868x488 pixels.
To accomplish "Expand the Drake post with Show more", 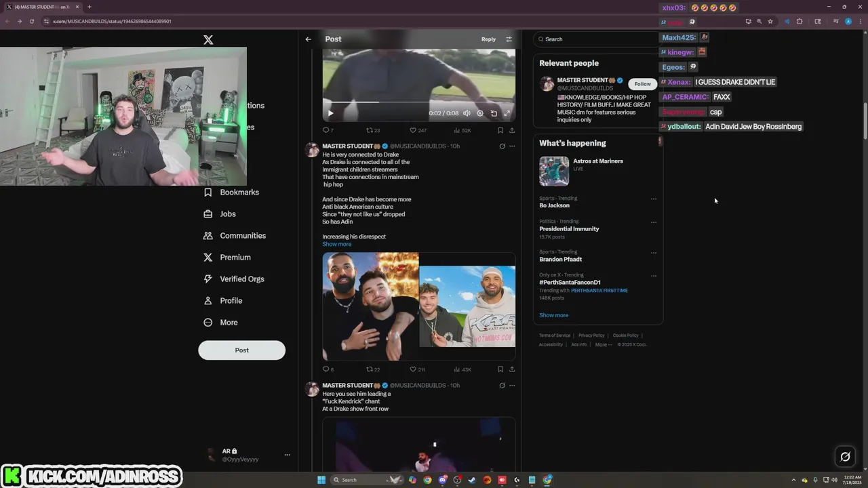I will point(336,244).
